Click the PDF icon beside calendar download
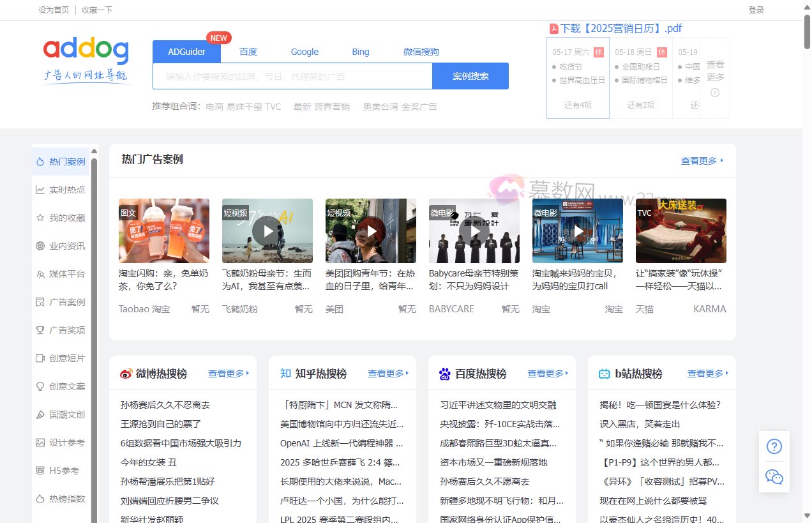 click(x=554, y=29)
